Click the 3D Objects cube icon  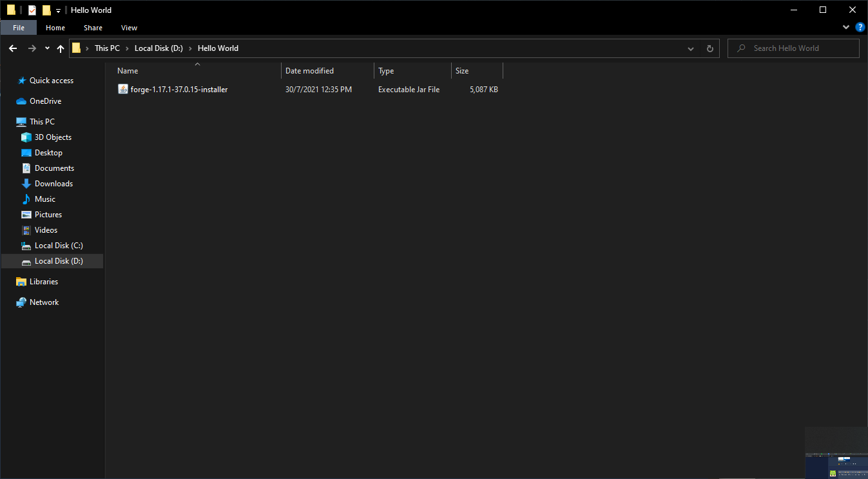[26, 137]
